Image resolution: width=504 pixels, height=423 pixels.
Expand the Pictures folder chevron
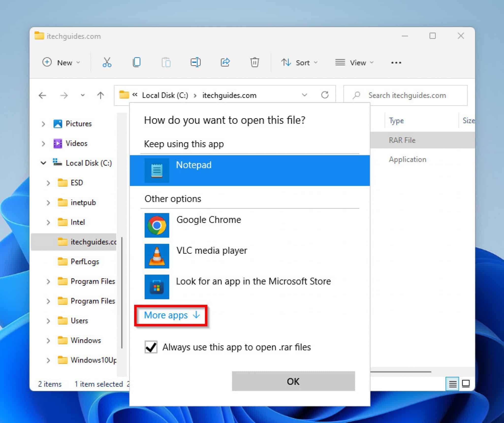43,124
